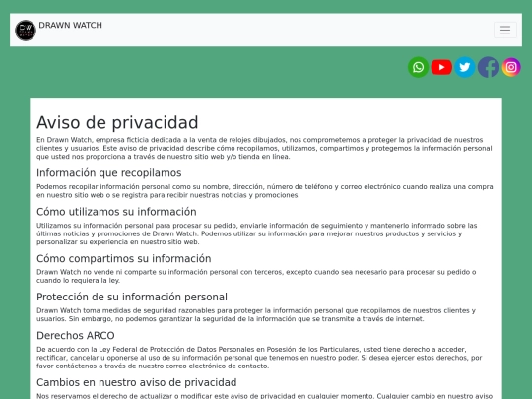Click paragraph starting "Nos reservamos el derecho"
The height and width of the screenshot is (399, 532).
[266, 396]
